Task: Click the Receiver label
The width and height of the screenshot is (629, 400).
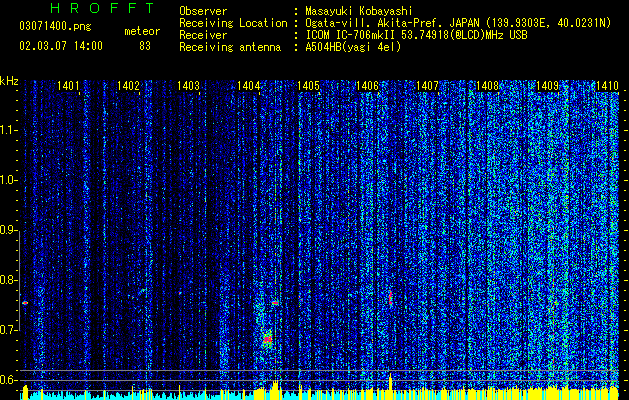Action: point(203,35)
